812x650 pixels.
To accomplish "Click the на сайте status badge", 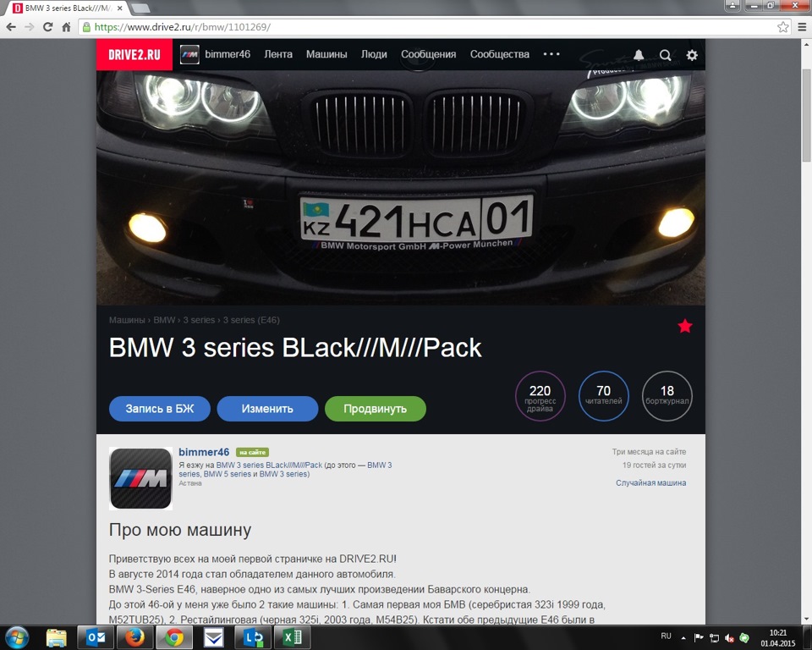I will [252, 452].
